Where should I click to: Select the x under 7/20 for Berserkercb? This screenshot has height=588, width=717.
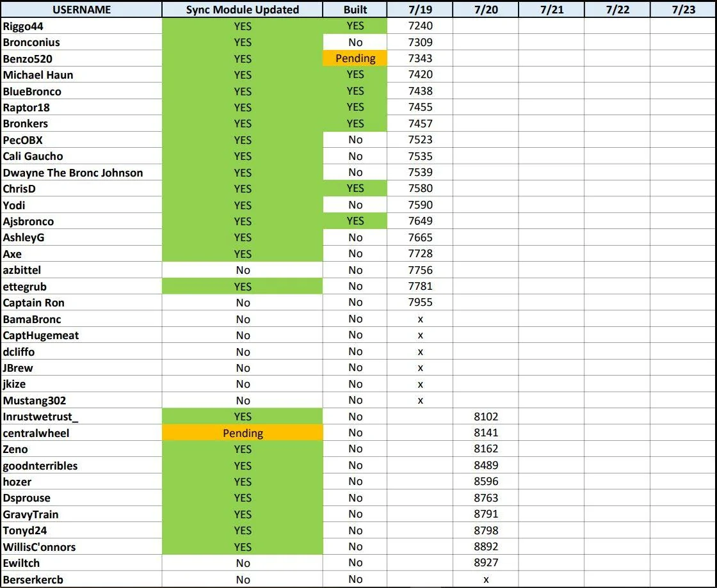pos(486,580)
